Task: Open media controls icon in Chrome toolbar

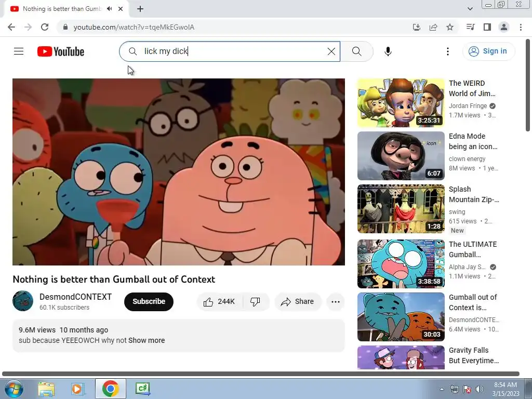Action: 470,27
